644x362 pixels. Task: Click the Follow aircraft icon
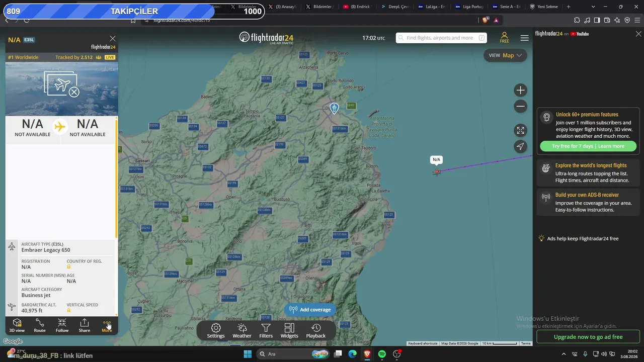(62, 325)
